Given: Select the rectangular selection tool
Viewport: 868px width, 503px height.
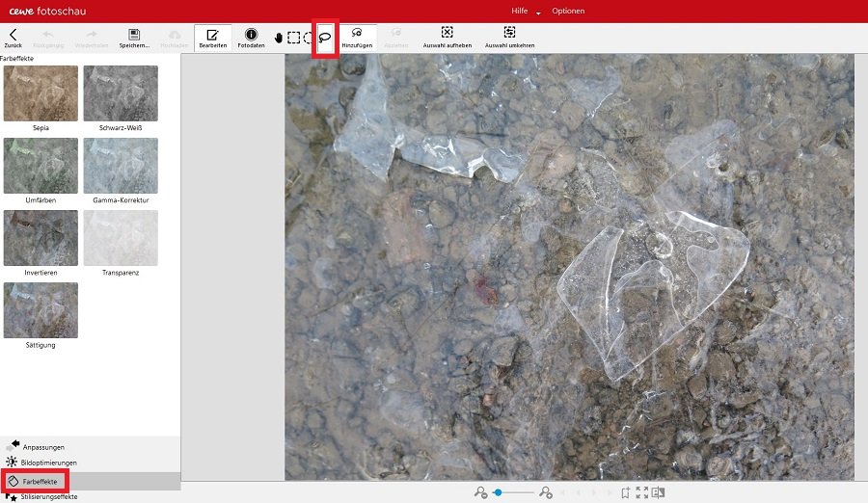Looking at the screenshot, I should click(x=294, y=38).
